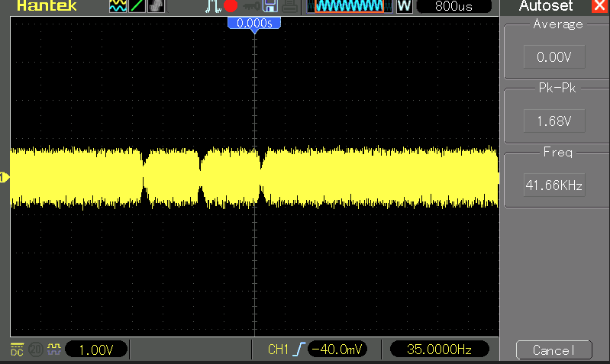Click the floppy disk save icon
The image size is (610, 364).
[270, 7]
